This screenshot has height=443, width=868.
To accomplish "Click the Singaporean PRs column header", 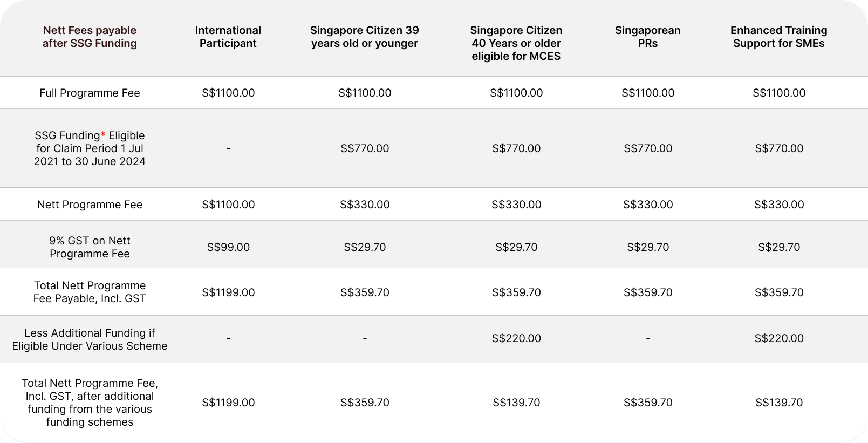I will tap(647, 37).
